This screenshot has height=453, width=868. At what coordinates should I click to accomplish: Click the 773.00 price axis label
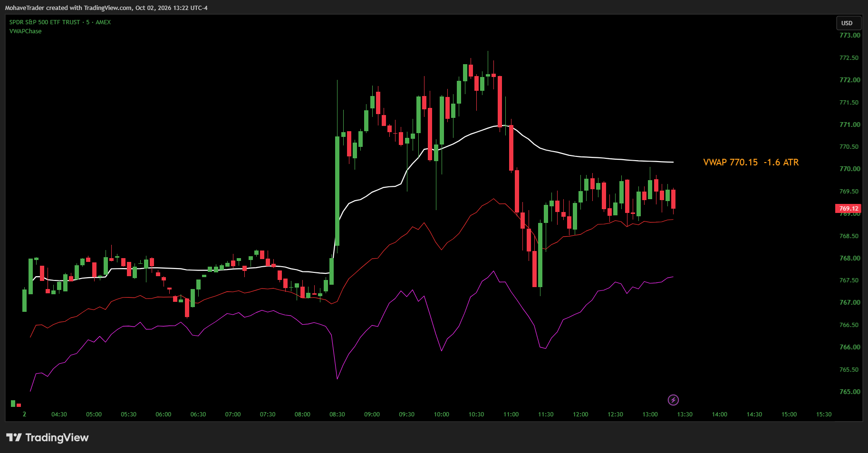coord(849,35)
